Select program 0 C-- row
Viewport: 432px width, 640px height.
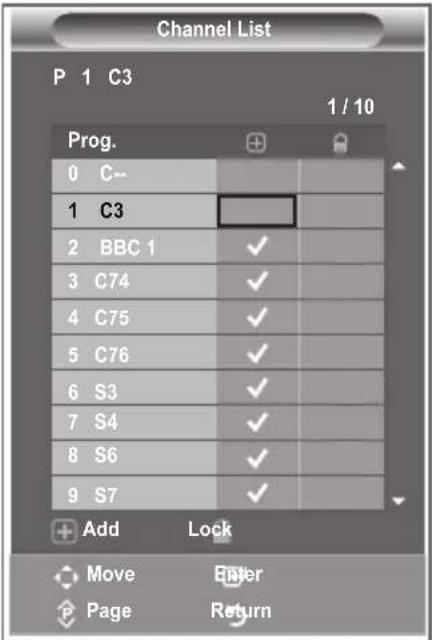218,176
